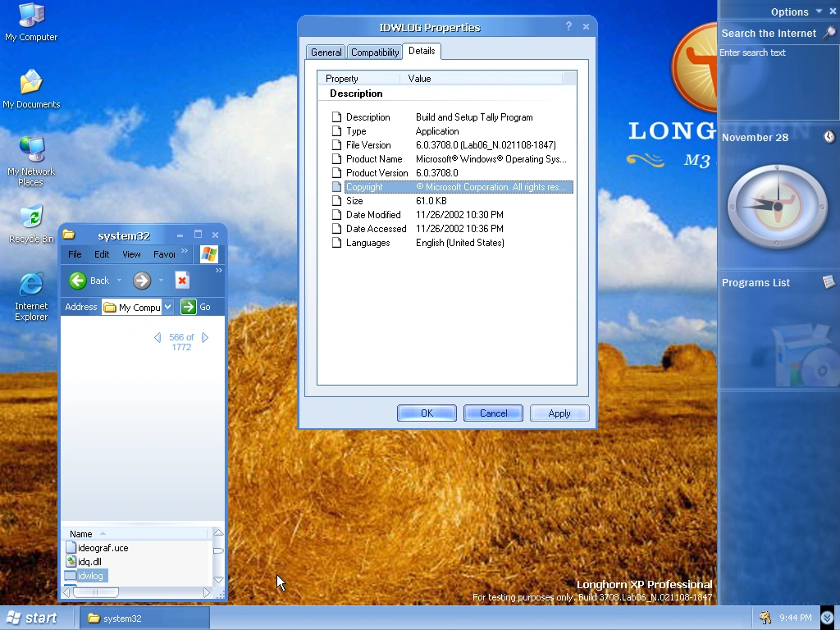Screen dimensions: 840x630
Task: Click the Value column header
Action: [x=482, y=78]
